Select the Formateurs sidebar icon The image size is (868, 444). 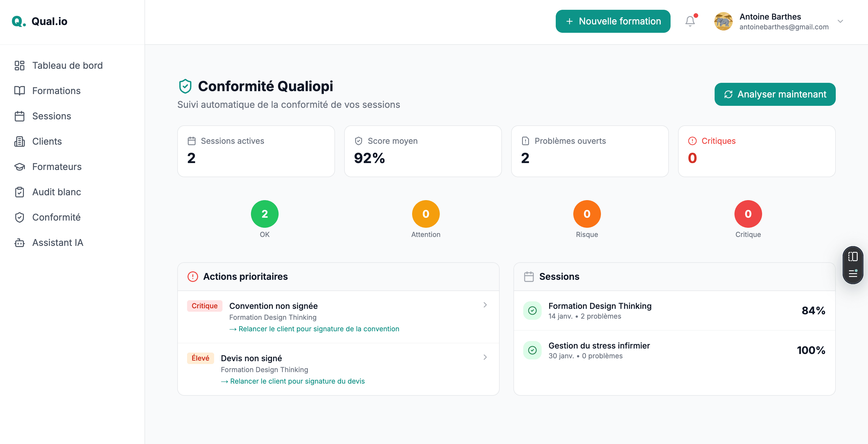click(20, 166)
